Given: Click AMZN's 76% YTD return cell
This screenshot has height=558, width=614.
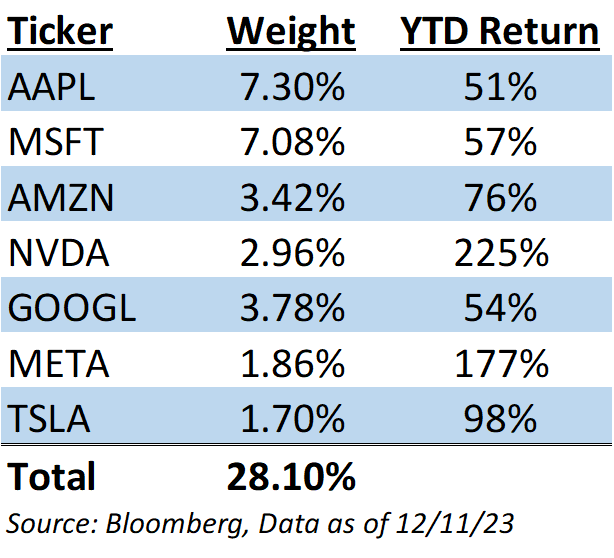Looking at the screenshot, I should (499, 198).
